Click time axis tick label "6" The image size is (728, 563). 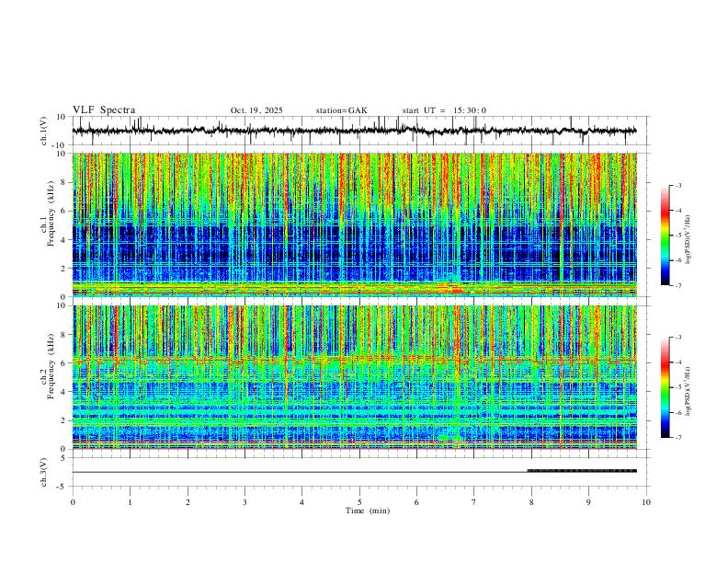(x=416, y=502)
